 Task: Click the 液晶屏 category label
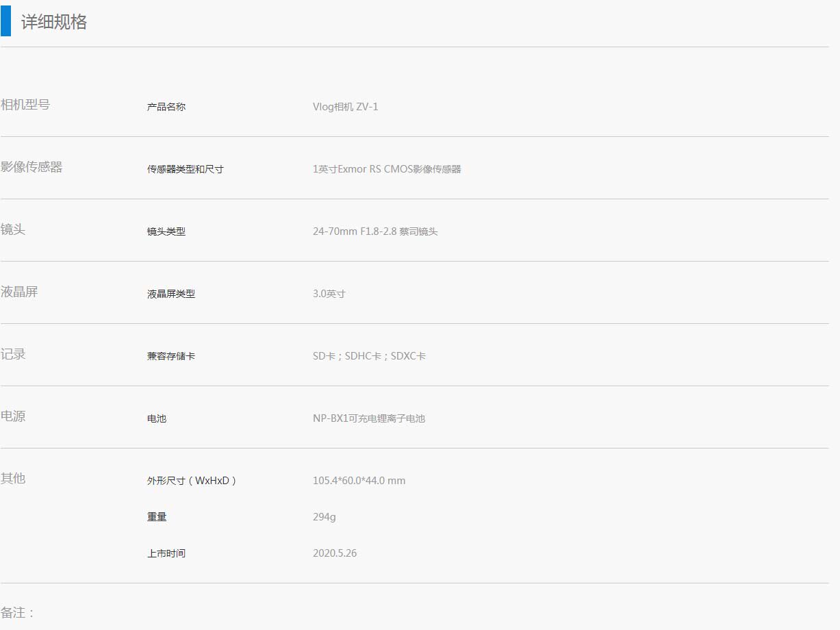coord(19,292)
